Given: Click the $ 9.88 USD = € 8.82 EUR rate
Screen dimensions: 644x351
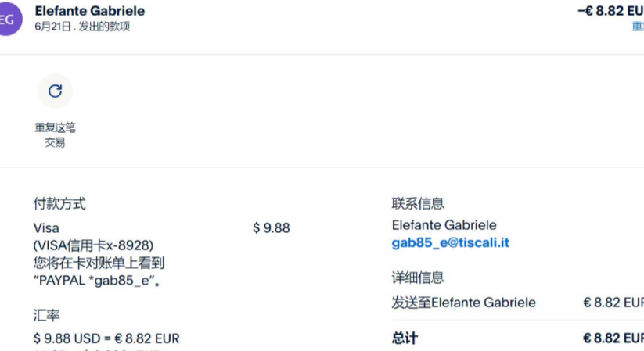Looking at the screenshot, I should click(106, 338).
